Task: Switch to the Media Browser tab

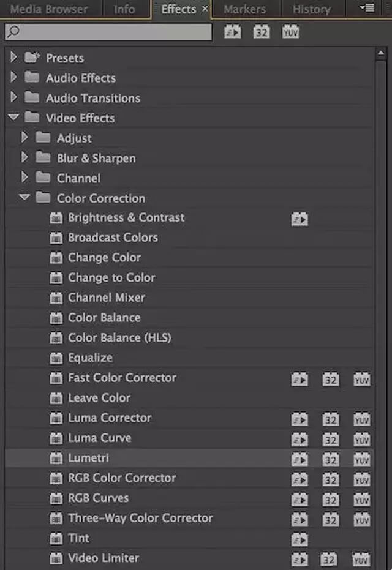Action: click(x=49, y=9)
